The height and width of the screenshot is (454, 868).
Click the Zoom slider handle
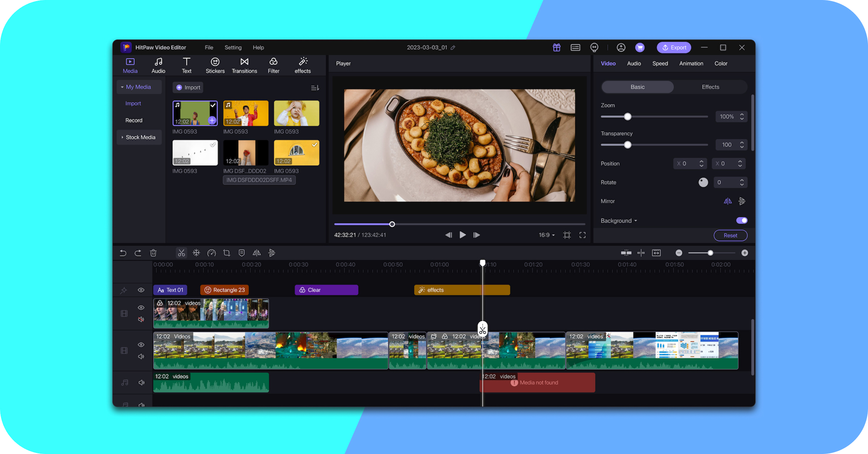coord(628,117)
